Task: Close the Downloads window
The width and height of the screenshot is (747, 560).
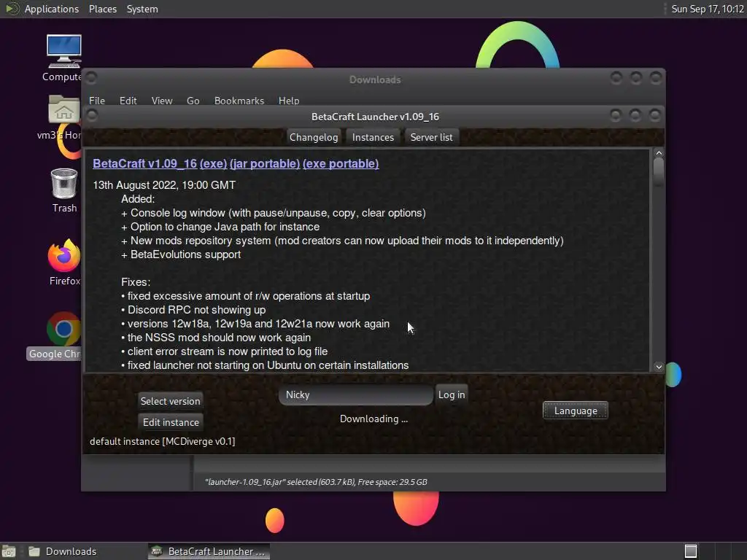Action: pyautogui.click(x=656, y=77)
